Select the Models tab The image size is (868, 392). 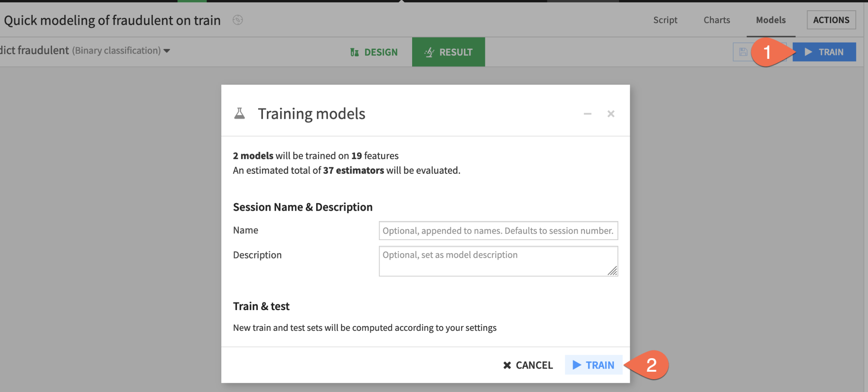click(771, 20)
